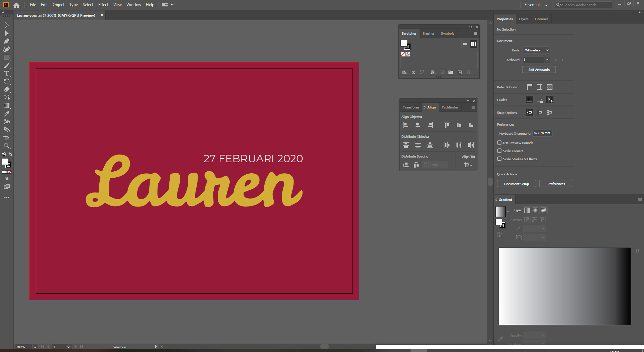Select the Rotate tool
The width and height of the screenshot is (644, 352).
(7, 82)
